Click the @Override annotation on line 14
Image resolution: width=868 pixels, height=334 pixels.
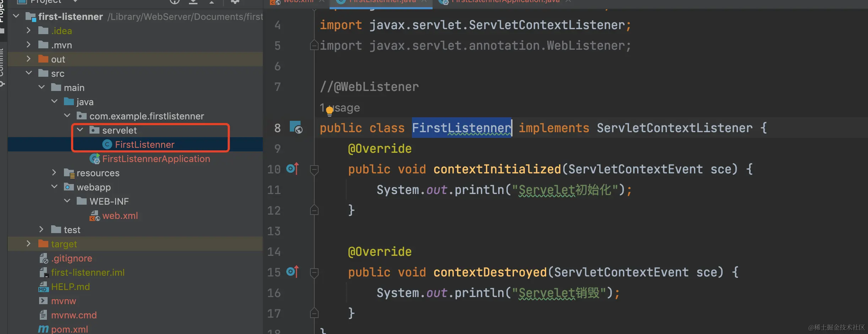click(x=380, y=252)
